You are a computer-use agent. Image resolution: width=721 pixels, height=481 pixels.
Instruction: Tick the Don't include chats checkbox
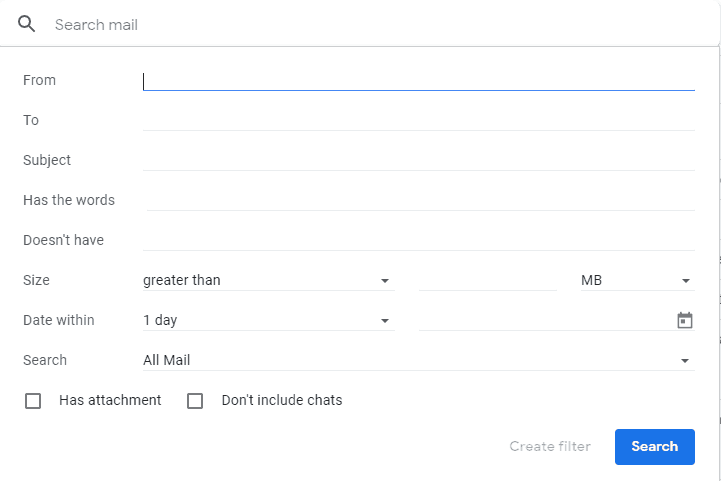coord(195,401)
